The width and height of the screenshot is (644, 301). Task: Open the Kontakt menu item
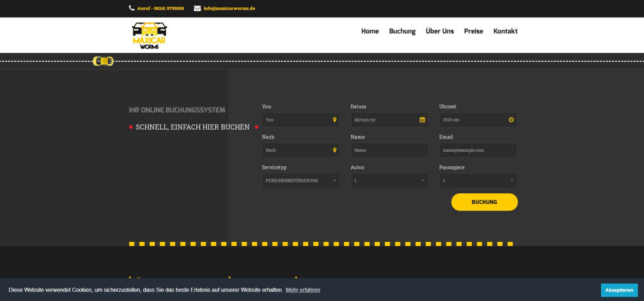(505, 31)
